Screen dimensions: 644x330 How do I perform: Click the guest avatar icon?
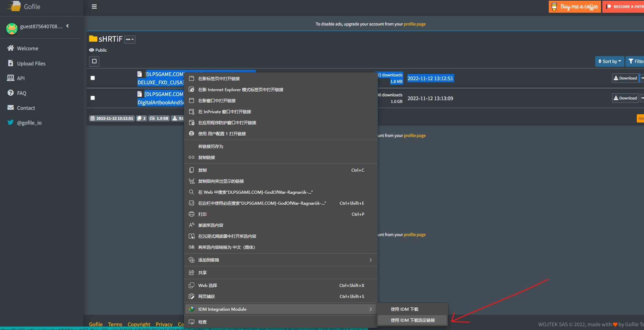point(12,28)
